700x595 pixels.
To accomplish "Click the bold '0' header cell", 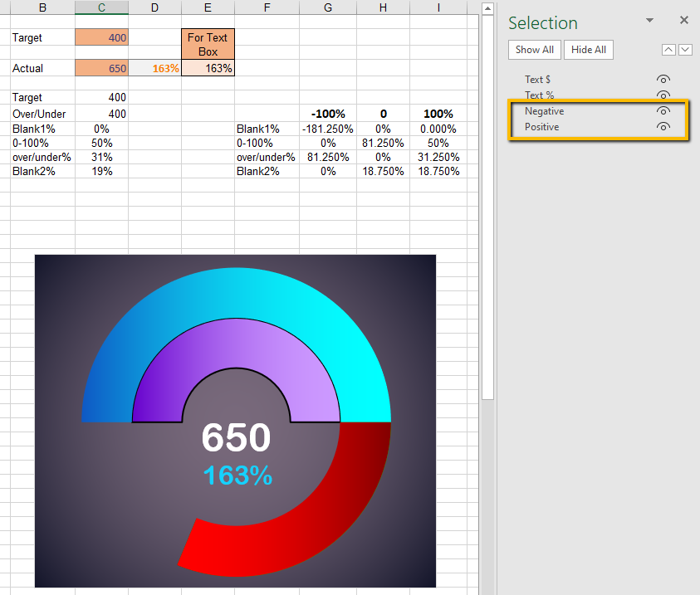I will [x=383, y=114].
